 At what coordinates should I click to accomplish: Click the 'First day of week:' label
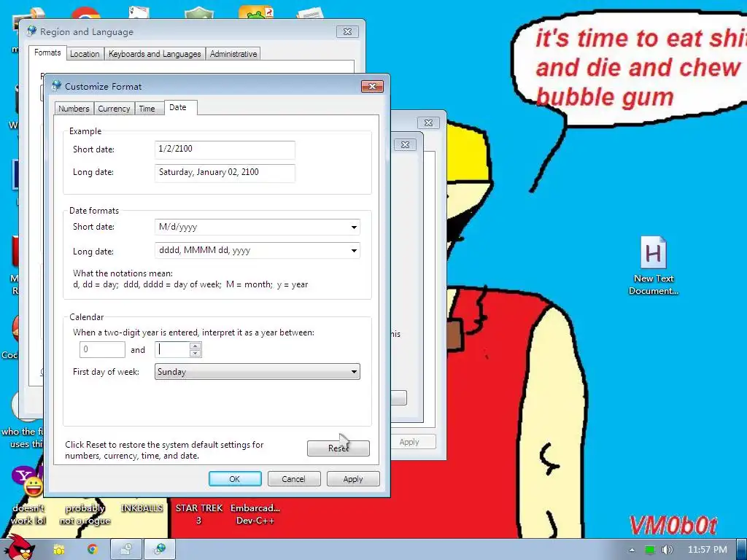[x=106, y=372]
